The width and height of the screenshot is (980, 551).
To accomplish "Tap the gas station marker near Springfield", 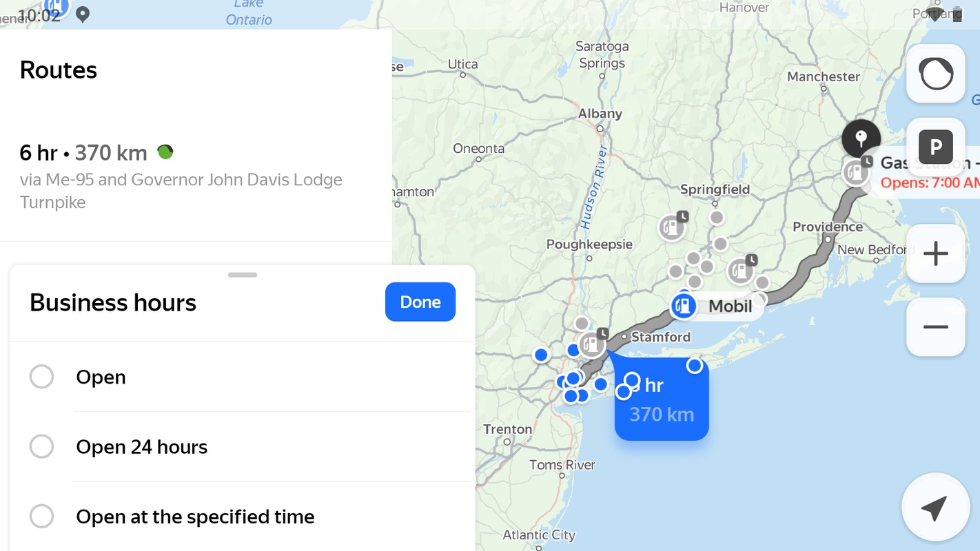I will click(671, 227).
